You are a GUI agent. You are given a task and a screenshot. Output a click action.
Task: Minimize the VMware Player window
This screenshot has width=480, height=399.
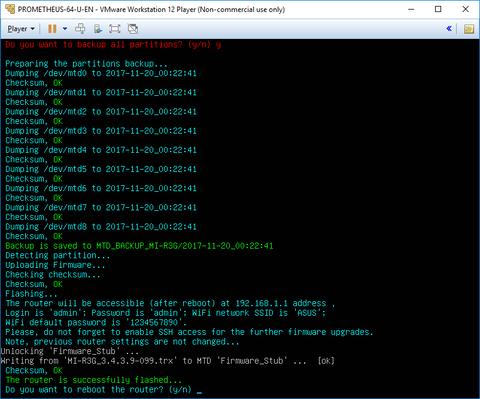(x=411, y=9)
